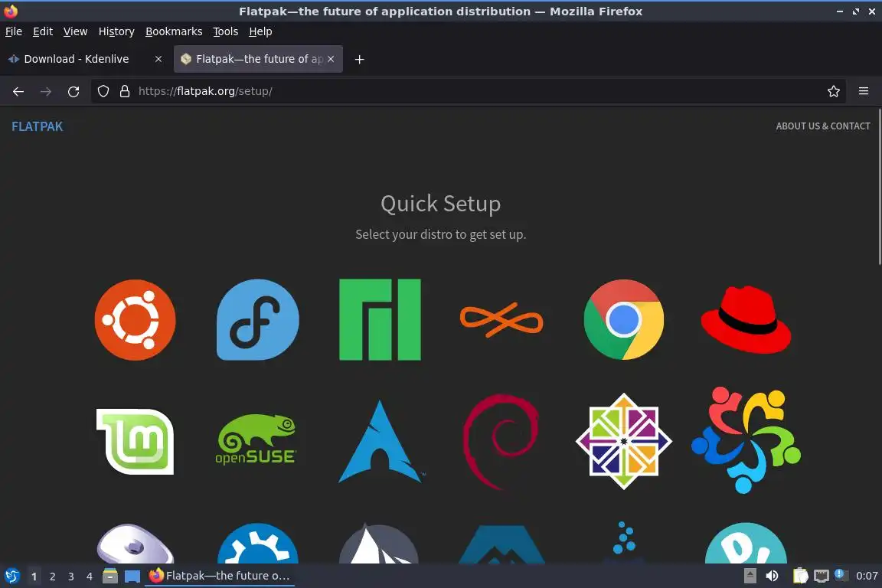
Task: Switch to virtual desktop 2
Action: pyautogui.click(x=52, y=577)
